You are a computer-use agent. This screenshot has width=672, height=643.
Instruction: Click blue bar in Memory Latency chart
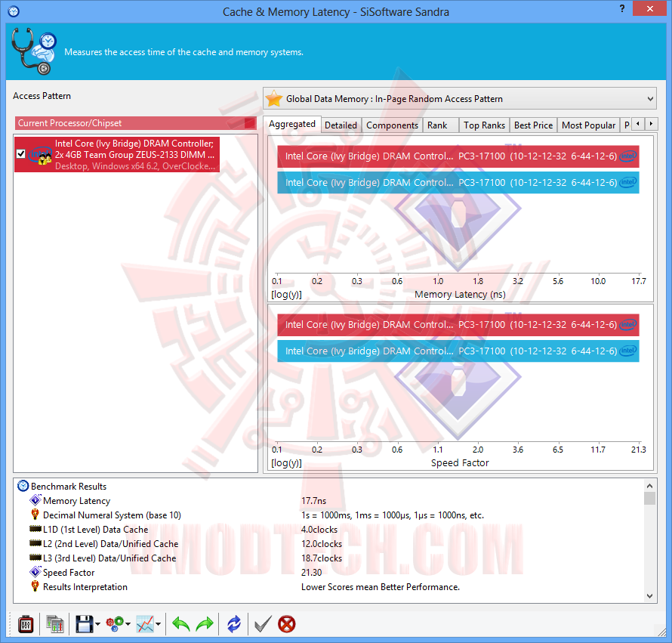458,182
